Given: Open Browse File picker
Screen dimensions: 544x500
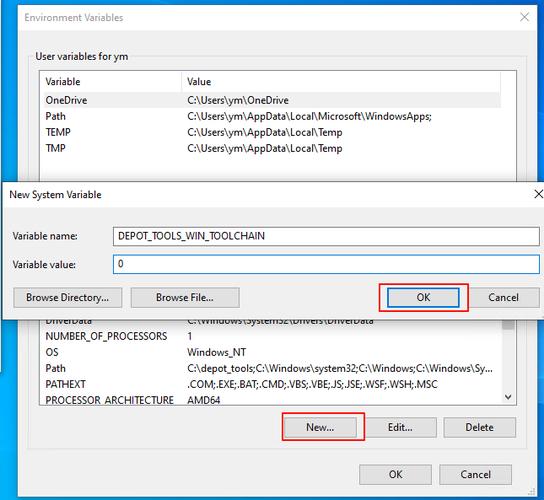Looking at the screenshot, I should pyautogui.click(x=185, y=297).
